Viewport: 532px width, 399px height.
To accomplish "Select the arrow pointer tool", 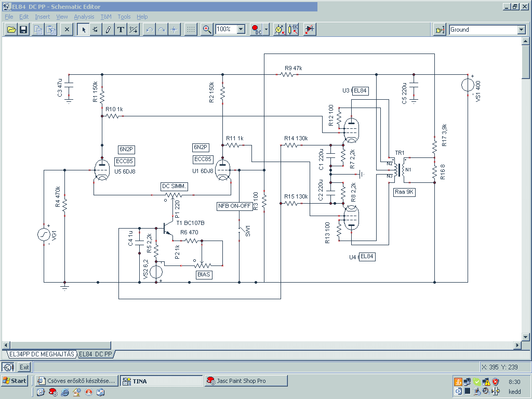I will [x=83, y=30].
